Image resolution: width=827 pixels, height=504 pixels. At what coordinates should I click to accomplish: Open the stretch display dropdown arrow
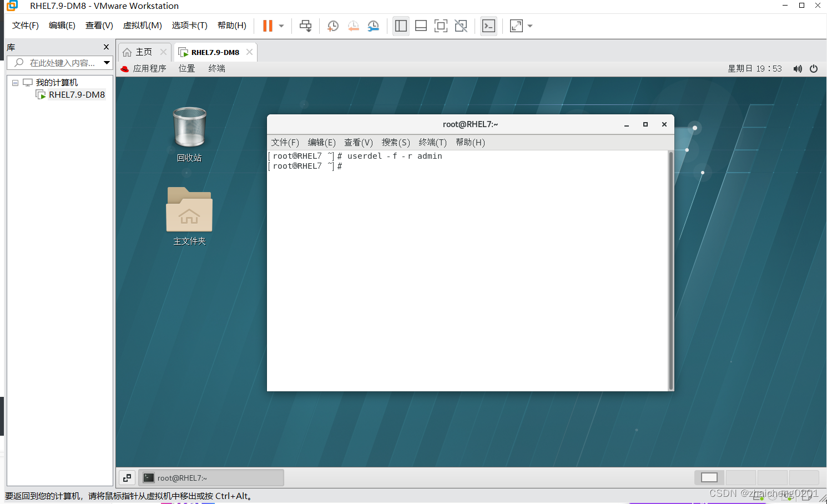(530, 26)
